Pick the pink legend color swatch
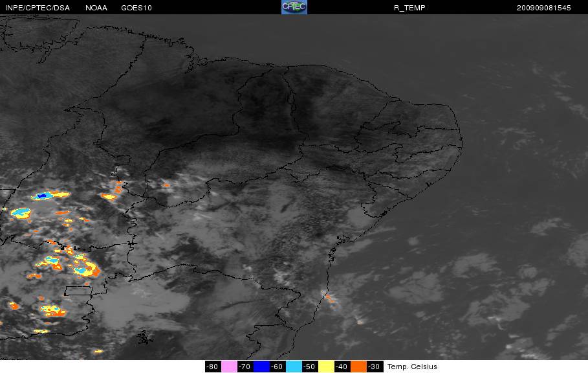The height and width of the screenshot is (373, 588). click(x=229, y=367)
